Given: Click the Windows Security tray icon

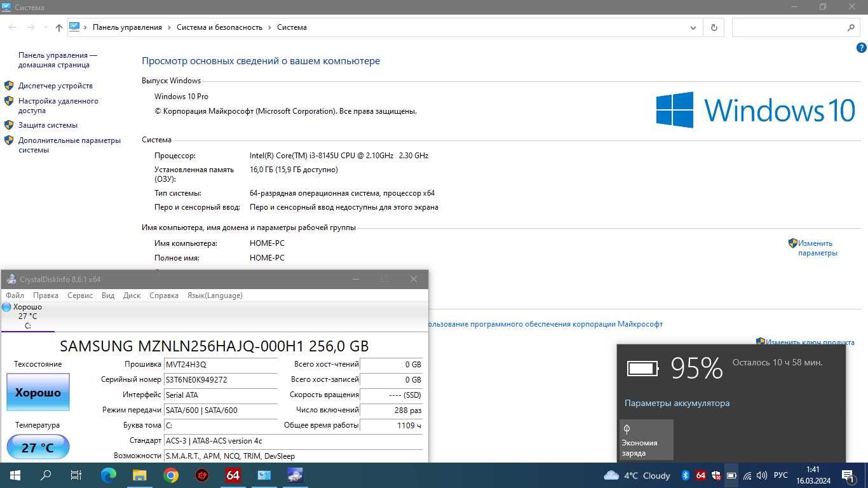Looking at the screenshot, I should coord(716,475).
